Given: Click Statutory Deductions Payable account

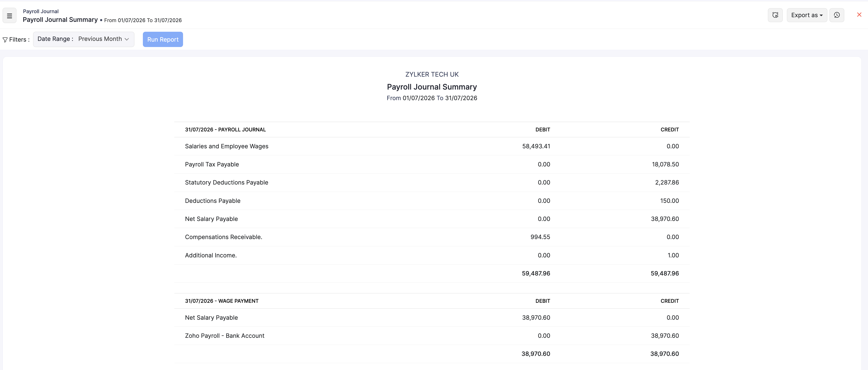Looking at the screenshot, I should coord(227,183).
